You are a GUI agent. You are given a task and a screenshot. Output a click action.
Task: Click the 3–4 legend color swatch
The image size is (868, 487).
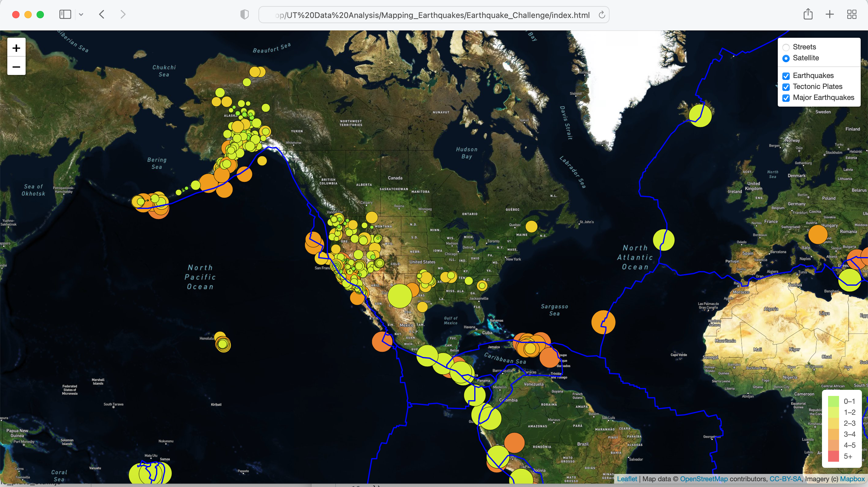point(833,434)
